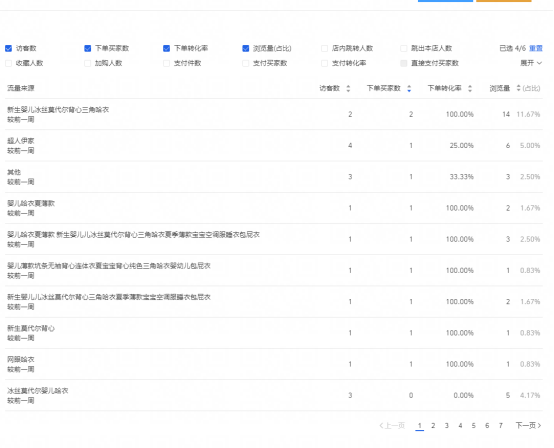Enable the 店内跳转人数 checkbox
This screenshot has width=554, height=448.
point(324,48)
